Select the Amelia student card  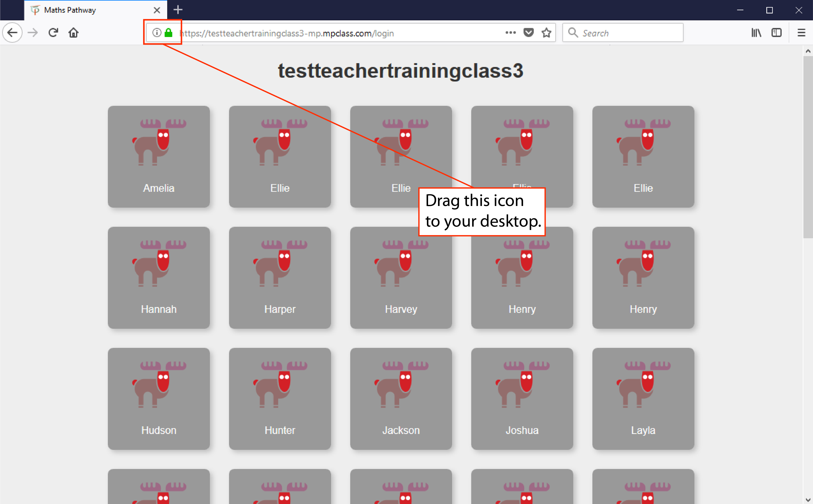[x=159, y=157]
